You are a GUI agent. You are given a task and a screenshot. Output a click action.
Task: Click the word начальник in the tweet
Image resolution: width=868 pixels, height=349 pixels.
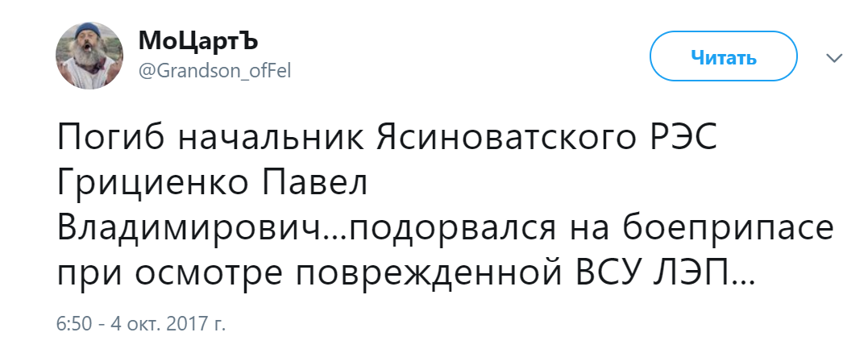click(x=270, y=139)
